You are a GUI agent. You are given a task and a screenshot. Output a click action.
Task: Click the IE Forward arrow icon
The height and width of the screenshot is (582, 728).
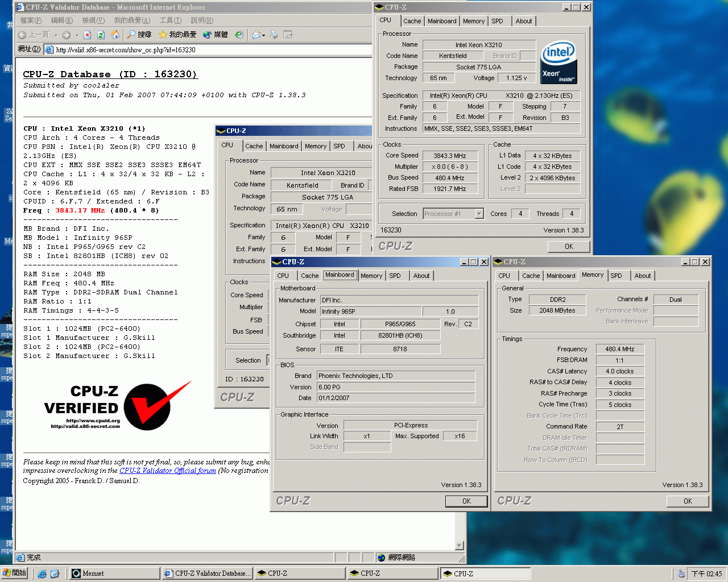(x=66, y=35)
